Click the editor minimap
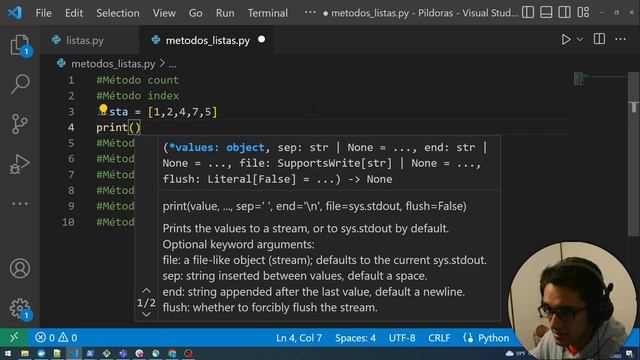 pos(599,78)
